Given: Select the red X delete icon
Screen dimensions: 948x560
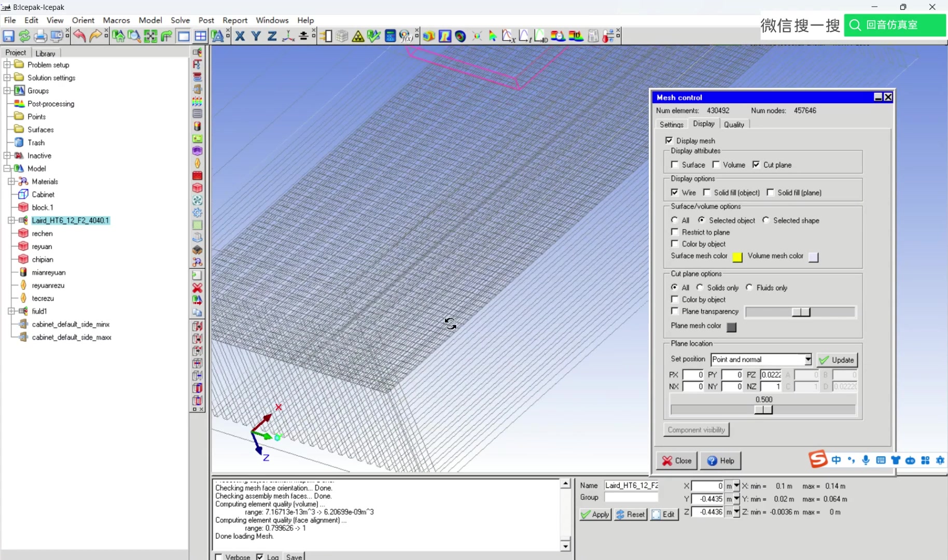Looking at the screenshot, I should click(x=197, y=289).
